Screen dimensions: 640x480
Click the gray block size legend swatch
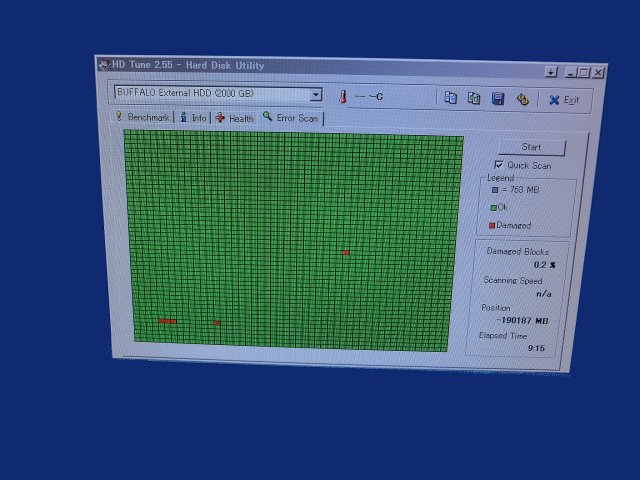pyautogui.click(x=495, y=190)
